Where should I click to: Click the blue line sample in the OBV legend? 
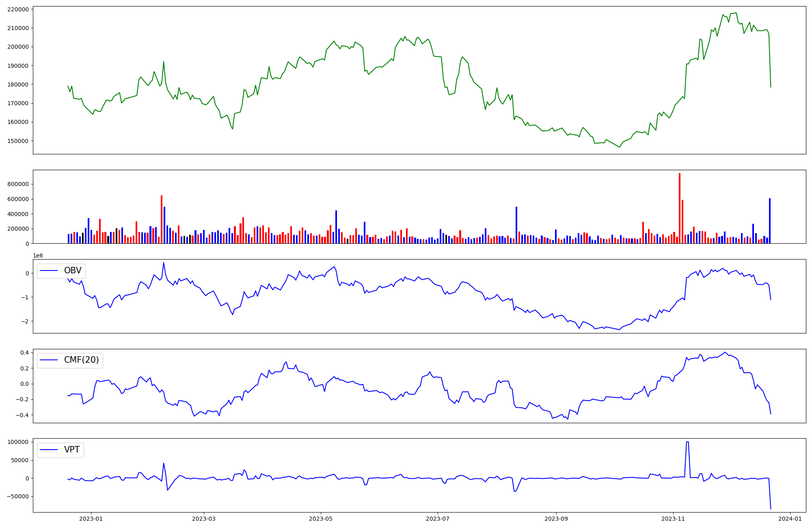[x=49, y=271]
